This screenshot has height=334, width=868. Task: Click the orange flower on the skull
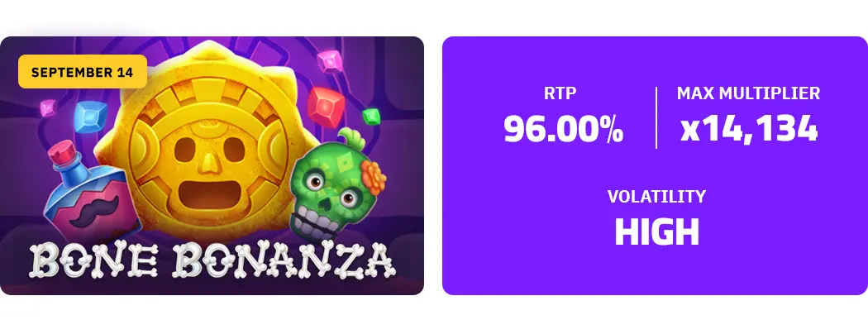click(373, 177)
